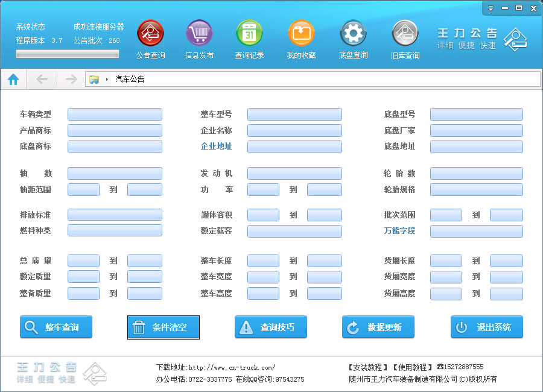Viewport: 543px width, 392px height.
Task: Open 查询记录 calendar icon
Action: point(249,33)
